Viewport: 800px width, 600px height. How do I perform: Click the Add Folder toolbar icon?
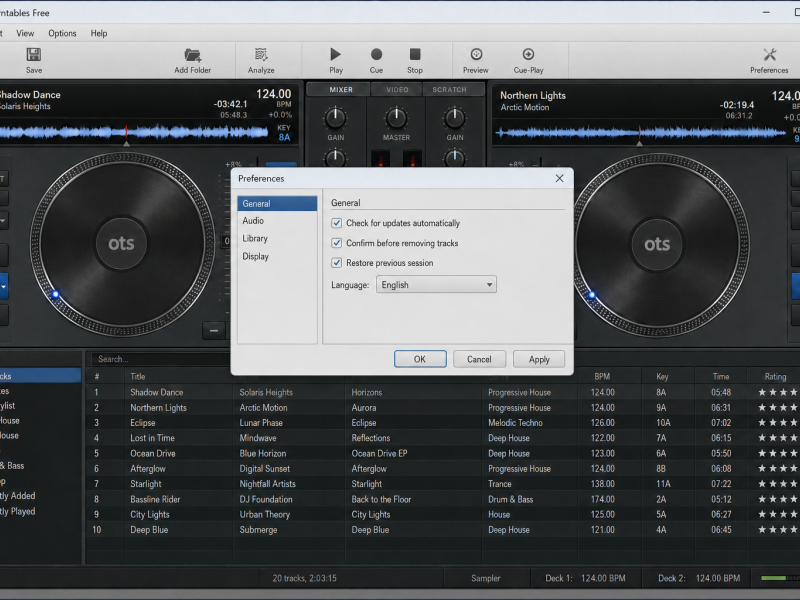click(x=192, y=55)
